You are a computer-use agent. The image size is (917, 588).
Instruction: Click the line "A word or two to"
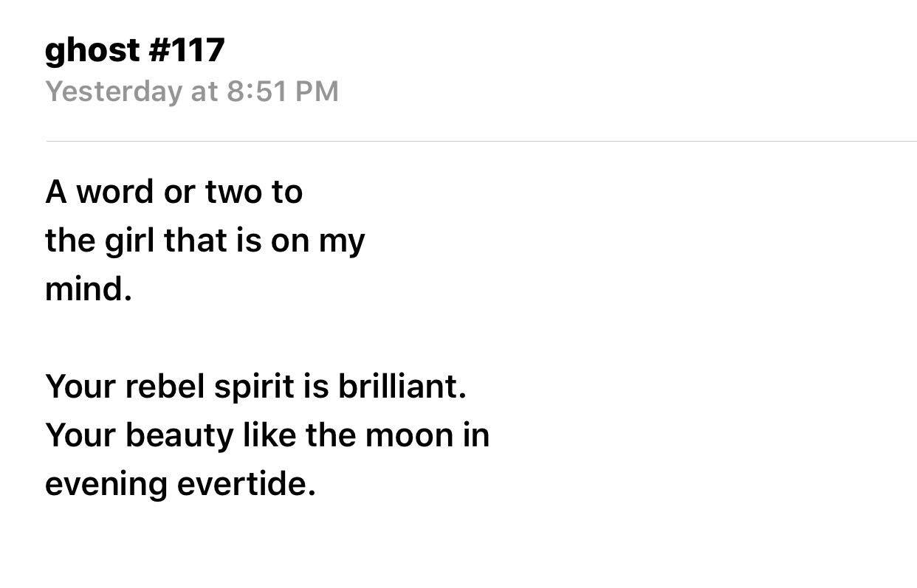pyautogui.click(x=174, y=193)
